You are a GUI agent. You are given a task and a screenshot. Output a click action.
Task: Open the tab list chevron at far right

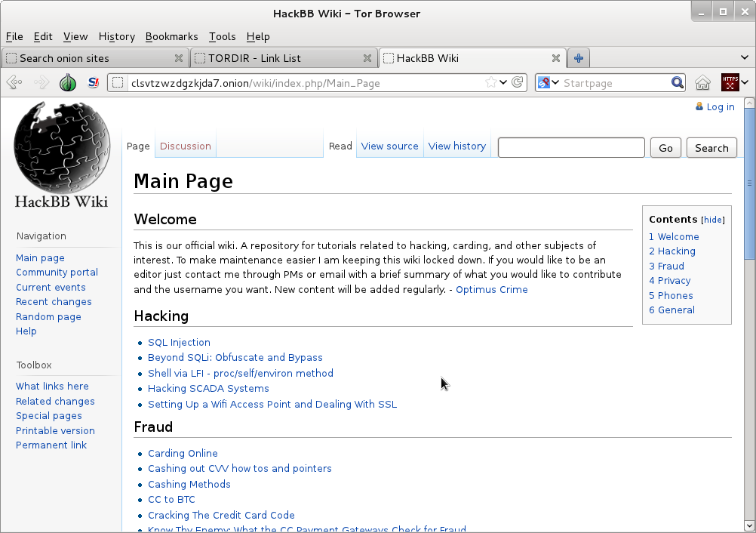745,58
